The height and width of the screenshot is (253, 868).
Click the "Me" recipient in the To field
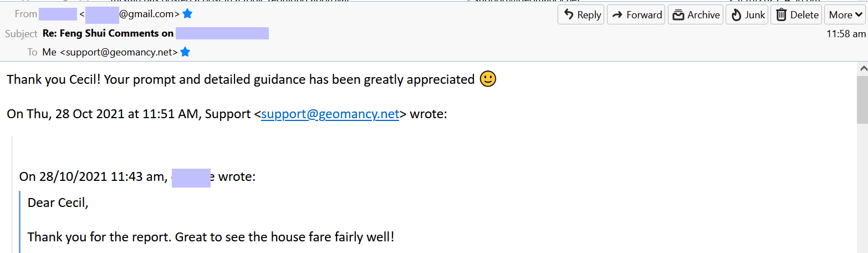pos(49,52)
